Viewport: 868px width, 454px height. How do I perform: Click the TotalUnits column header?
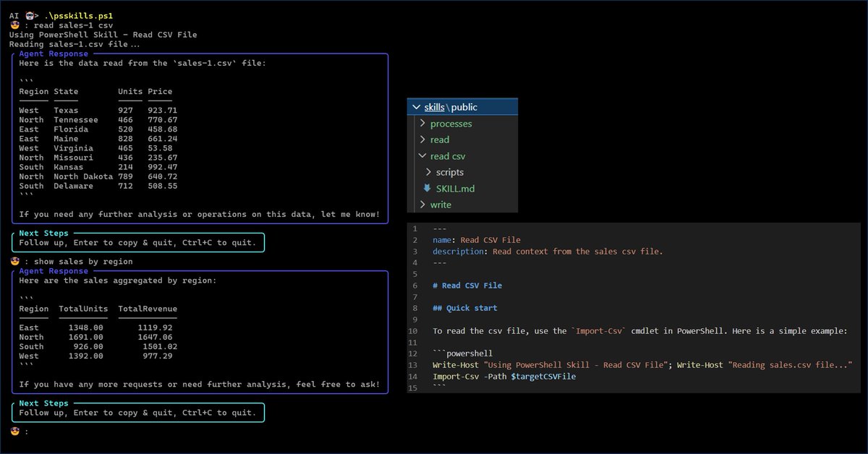[x=83, y=309]
